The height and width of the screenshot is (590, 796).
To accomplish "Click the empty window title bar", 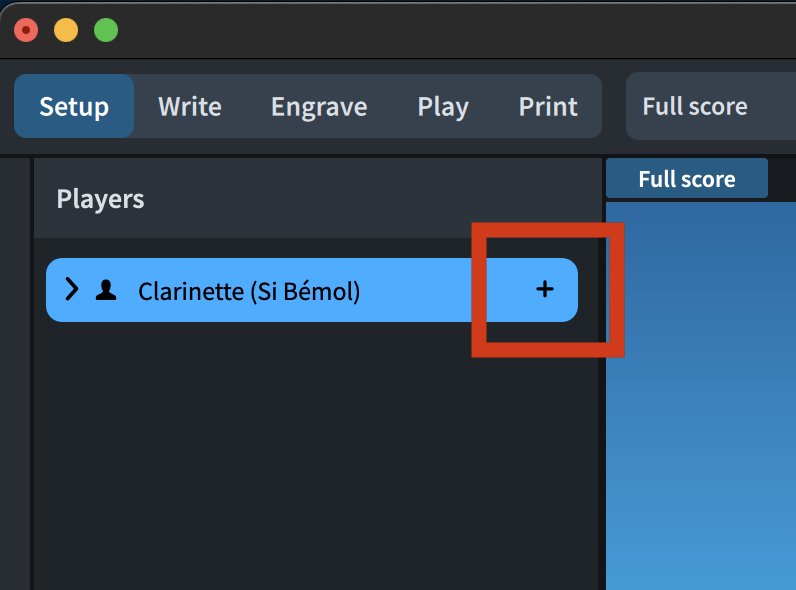I will click(450, 30).
